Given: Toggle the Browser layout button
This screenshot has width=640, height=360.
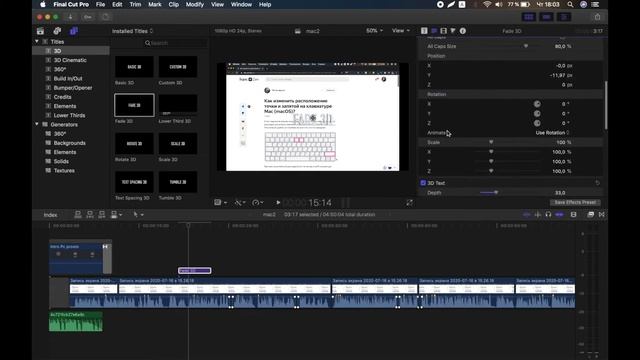Looking at the screenshot, I should 529,17.
